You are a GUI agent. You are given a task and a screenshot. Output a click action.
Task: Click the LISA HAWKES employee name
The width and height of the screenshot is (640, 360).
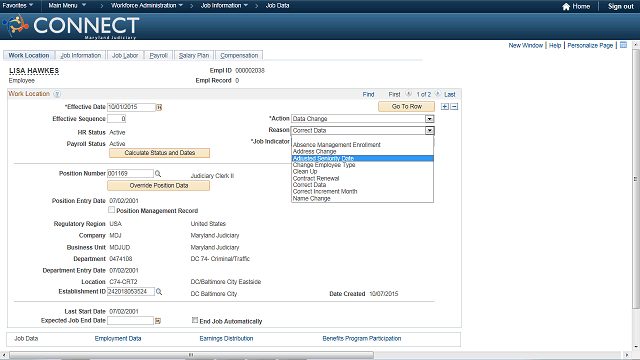pyautogui.click(x=34, y=71)
